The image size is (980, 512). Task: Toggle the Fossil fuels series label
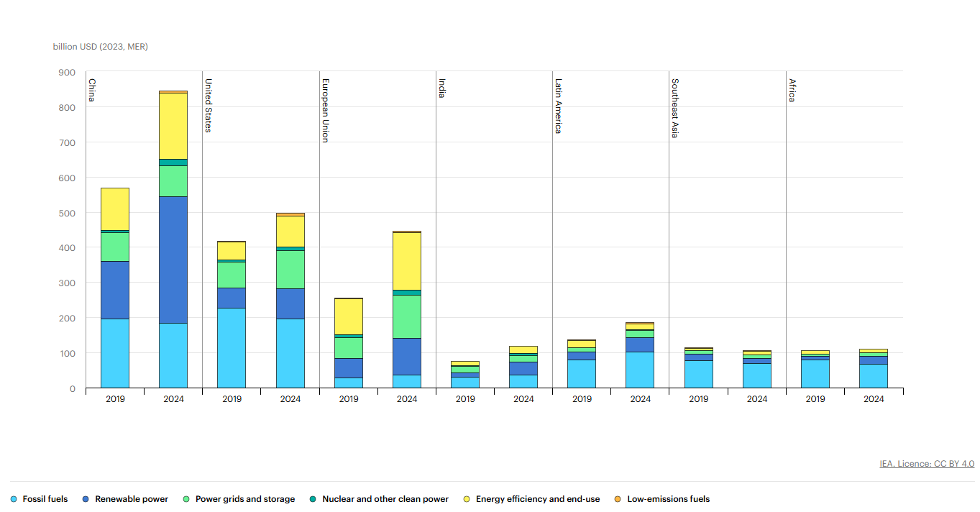pos(45,499)
